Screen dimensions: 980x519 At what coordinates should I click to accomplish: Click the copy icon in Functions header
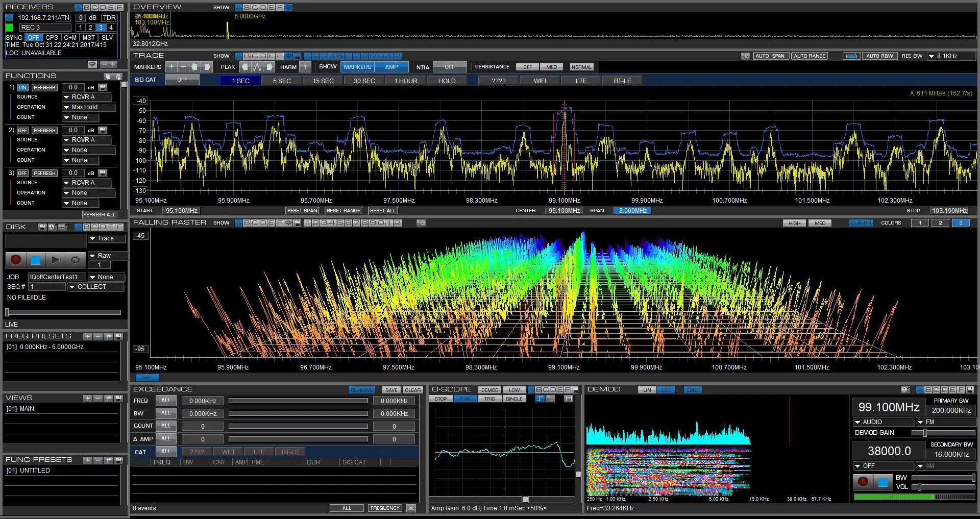[x=108, y=76]
